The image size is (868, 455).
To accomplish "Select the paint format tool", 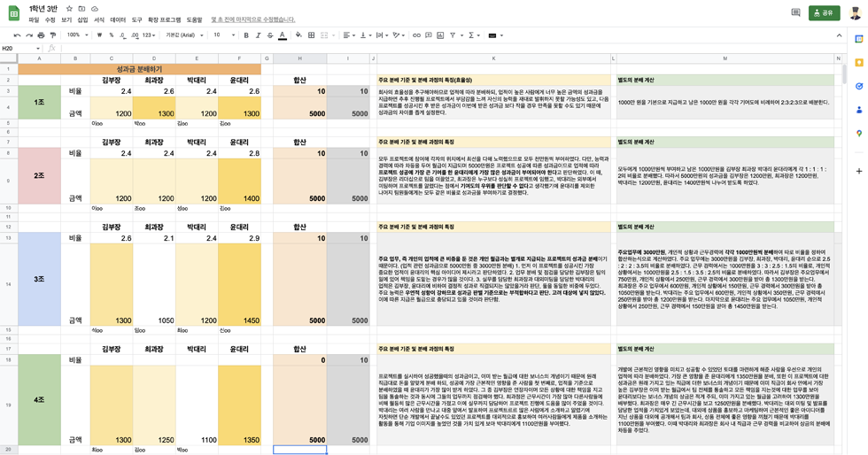I will (53, 35).
